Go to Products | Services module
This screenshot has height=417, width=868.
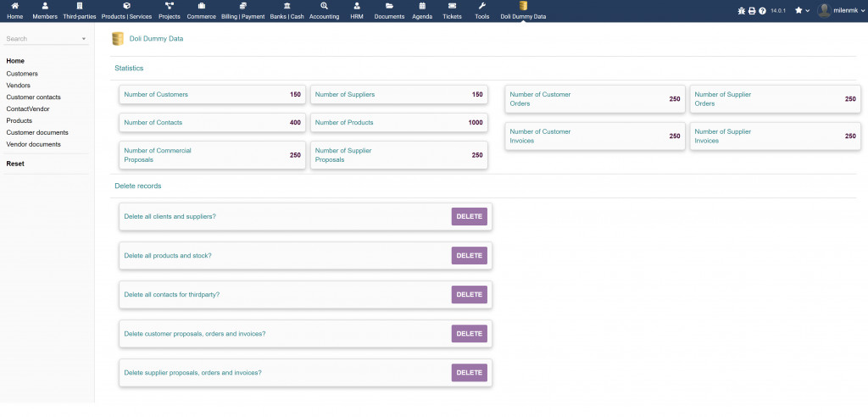[x=126, y=7]
